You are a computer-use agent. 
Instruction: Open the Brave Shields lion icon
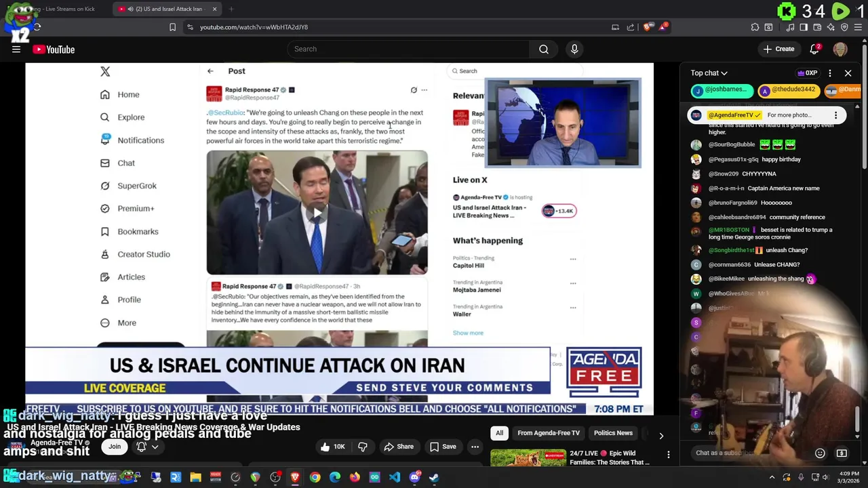pyautogui.click(x=648, y=27)
